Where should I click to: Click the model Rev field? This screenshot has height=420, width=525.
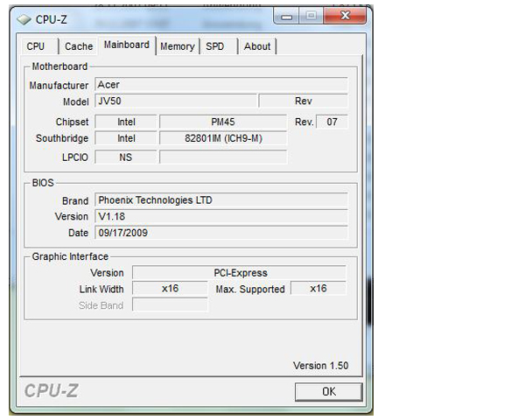click(304, 101)
